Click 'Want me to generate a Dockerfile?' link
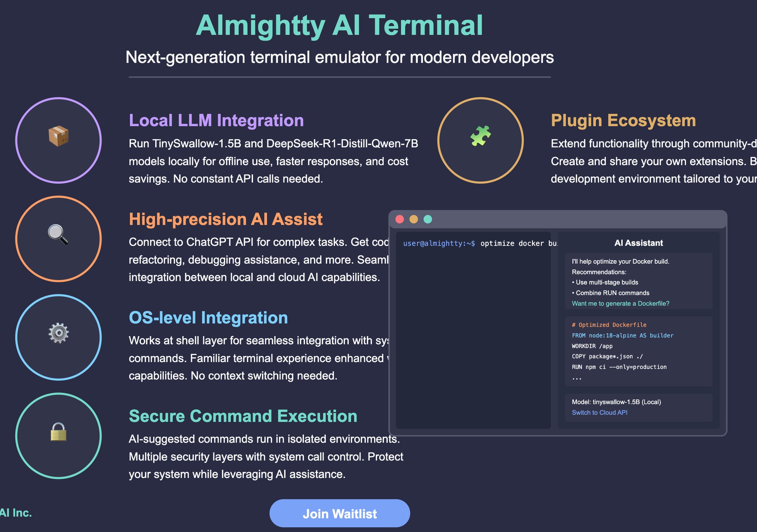Screen dimensions: 757x532 pos(620,303)
